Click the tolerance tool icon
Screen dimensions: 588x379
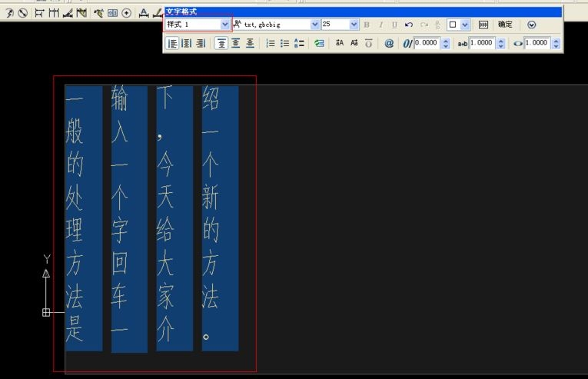112,13
